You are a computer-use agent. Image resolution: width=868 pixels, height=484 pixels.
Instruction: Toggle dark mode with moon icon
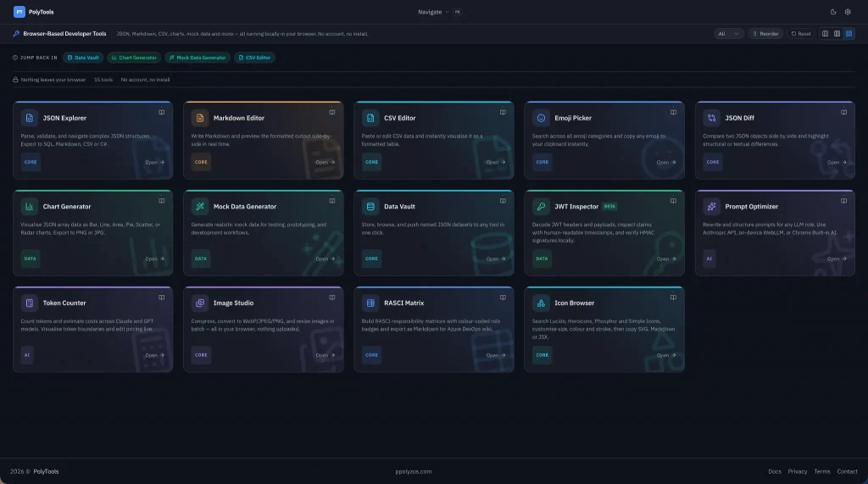(833, 12)
